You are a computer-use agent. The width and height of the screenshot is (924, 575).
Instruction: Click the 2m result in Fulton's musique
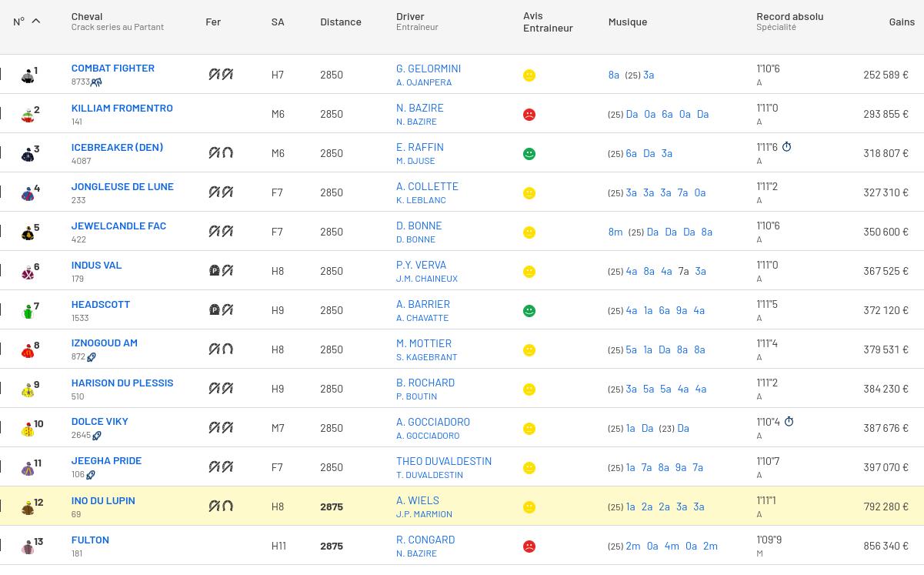[x=633, y=546]
